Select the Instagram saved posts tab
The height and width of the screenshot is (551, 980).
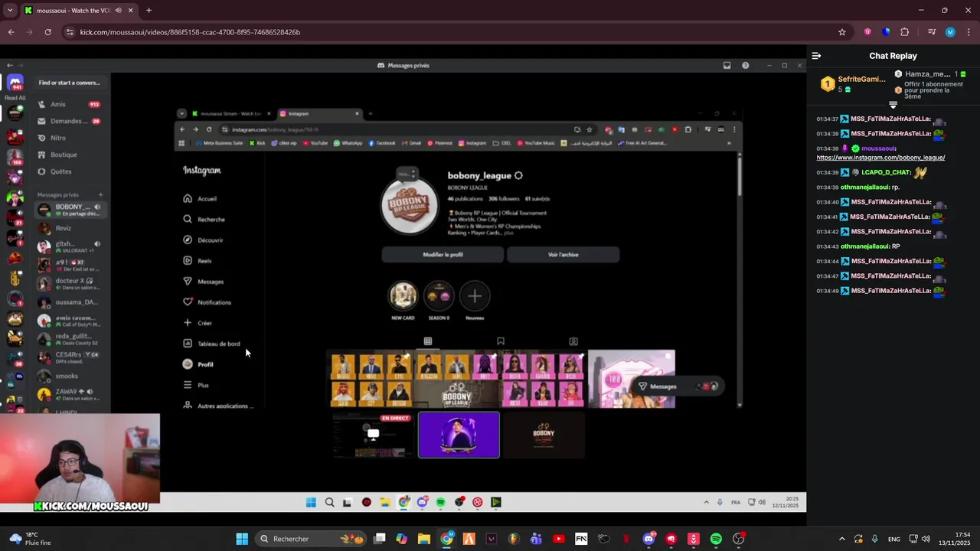(501, 341)
